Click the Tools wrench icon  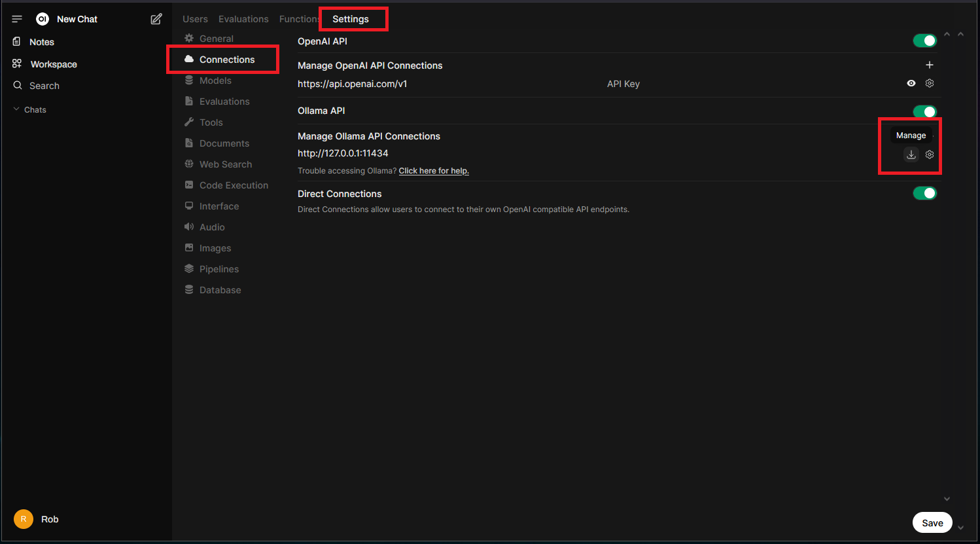point(189,122)
